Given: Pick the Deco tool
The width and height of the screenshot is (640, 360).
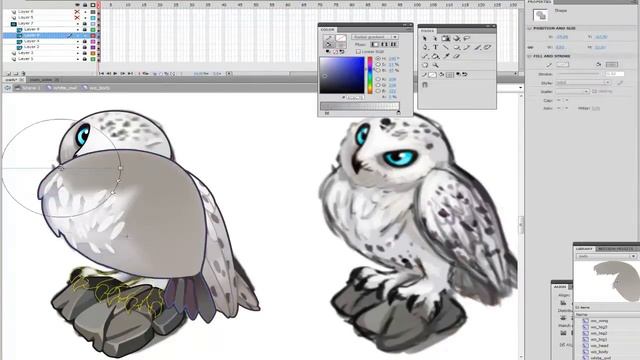Looking at the screenshot, I should pos(487,47).
